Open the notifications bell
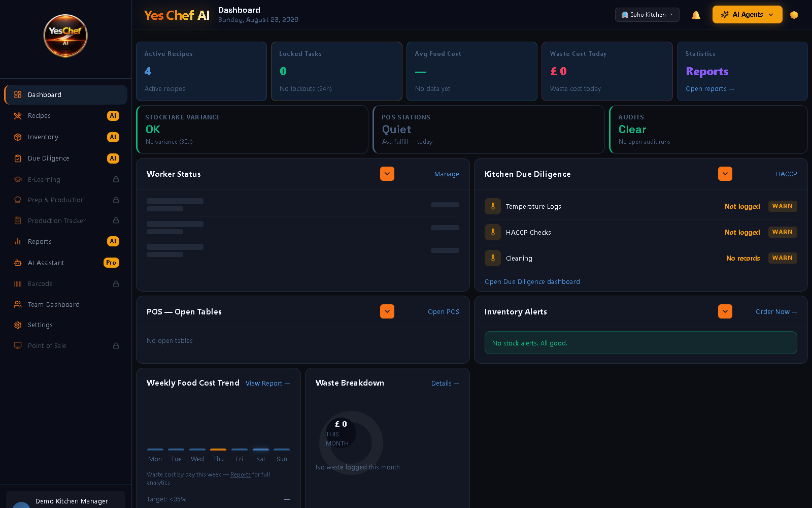The width and height of the screenshot is (812, 508). pyautogui.click(x=696, y=15)
